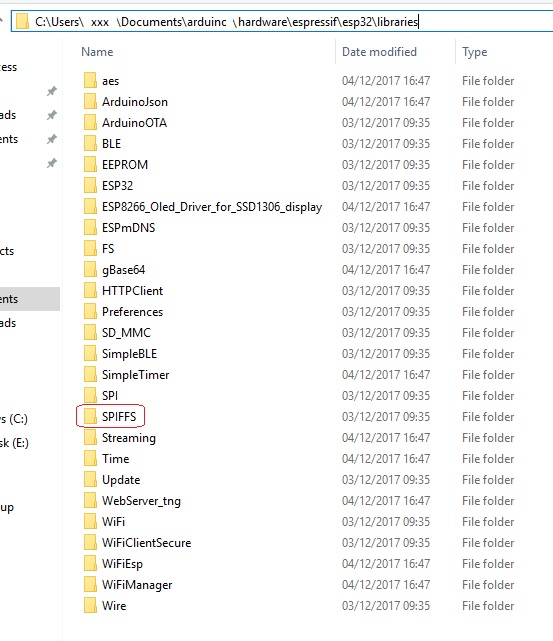The height and width of the screenshot is (641, 553).
Task: Click the date modified for SD_MMC
Action: 386,332
